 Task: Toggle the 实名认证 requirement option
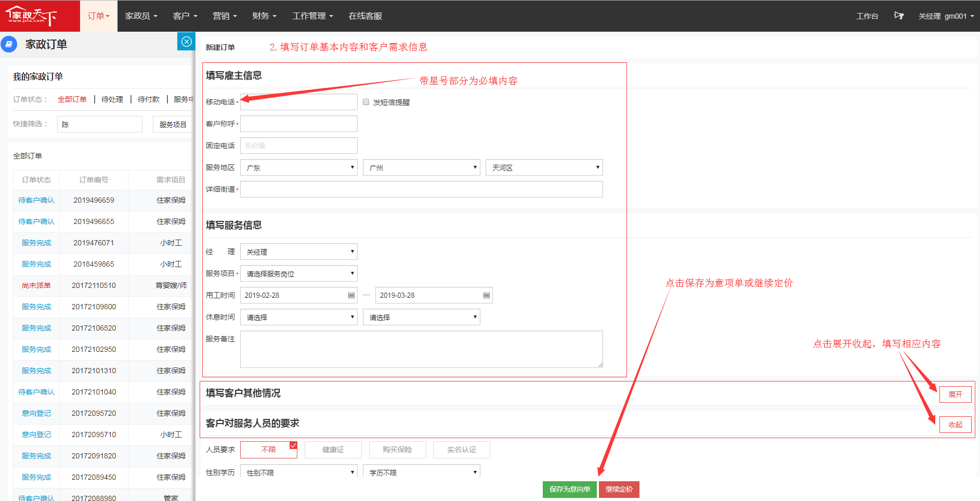click(x=462, y=450)
